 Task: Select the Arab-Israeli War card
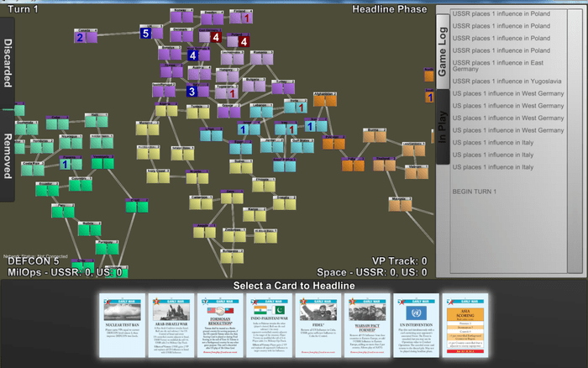[x=171, y=325]
